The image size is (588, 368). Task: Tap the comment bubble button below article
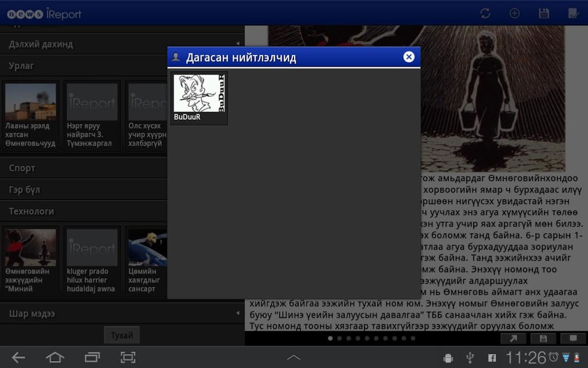pos(573,338)
